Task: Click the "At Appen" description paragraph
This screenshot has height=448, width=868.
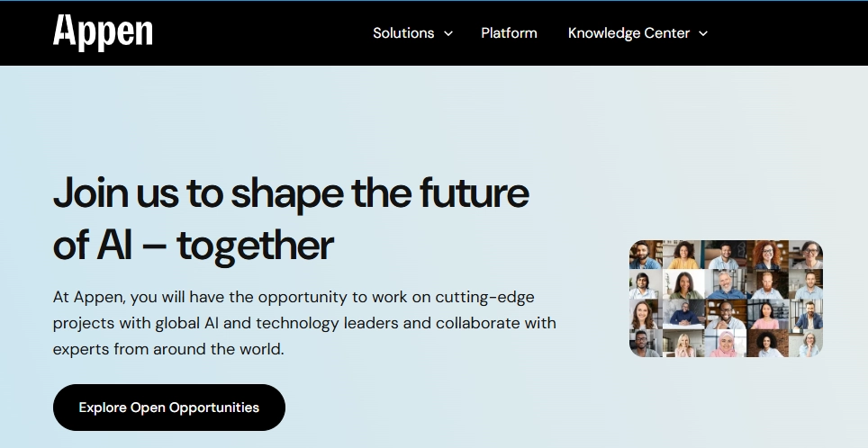Action: (304, 322)
